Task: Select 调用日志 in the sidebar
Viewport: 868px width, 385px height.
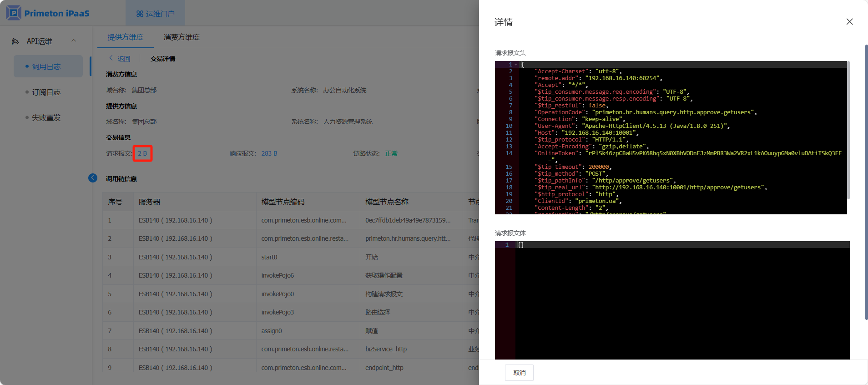Action: 46,66
